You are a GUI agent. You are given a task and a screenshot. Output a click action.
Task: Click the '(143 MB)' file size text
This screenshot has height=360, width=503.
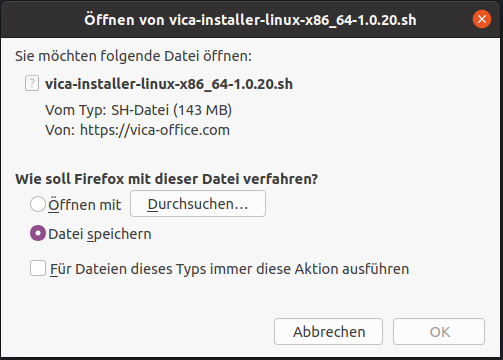203,110
